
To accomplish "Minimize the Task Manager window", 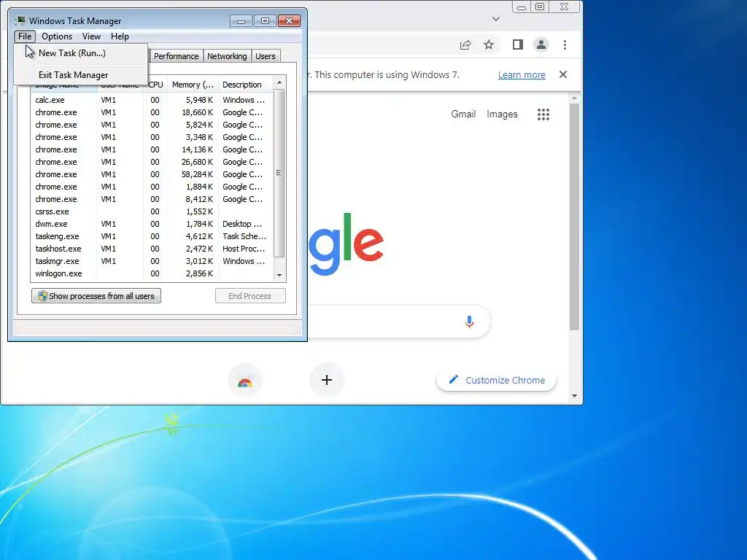I will (241, 21).
